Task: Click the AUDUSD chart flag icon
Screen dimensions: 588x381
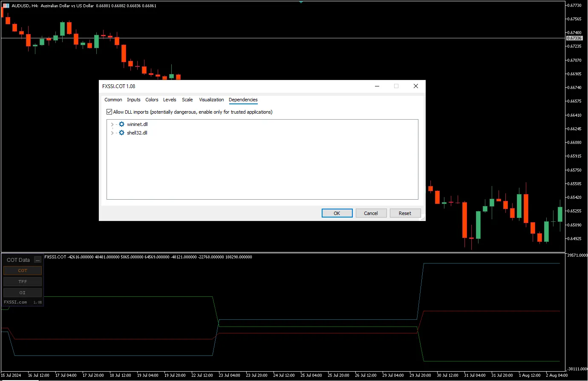Action: [x=6, y=6]
